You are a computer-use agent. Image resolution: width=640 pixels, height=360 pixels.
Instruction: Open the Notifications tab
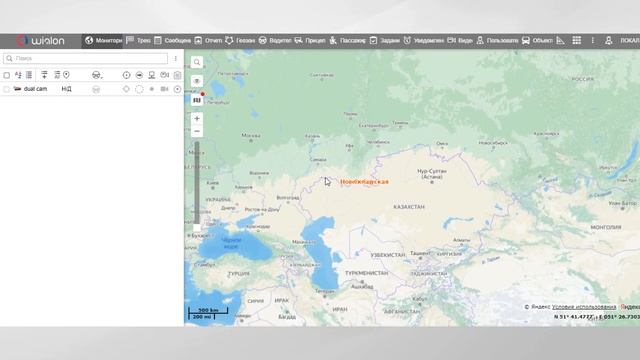click(x=424, y=40)
